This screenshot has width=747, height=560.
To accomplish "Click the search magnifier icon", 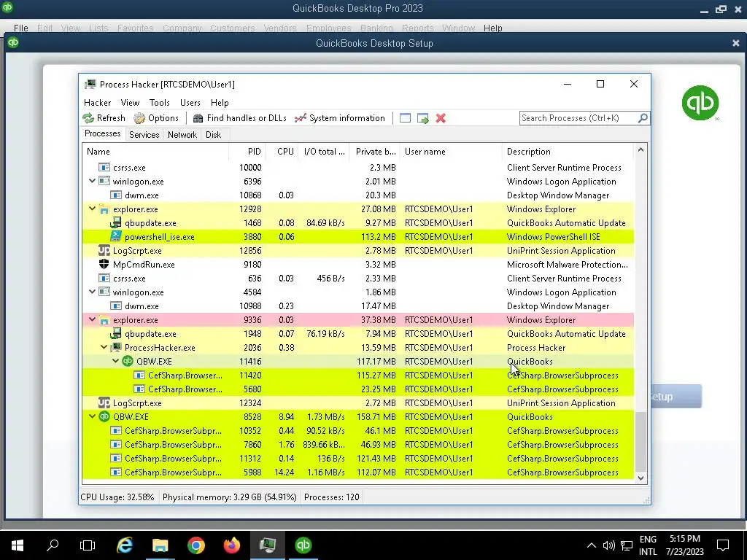I will (643, 117).
